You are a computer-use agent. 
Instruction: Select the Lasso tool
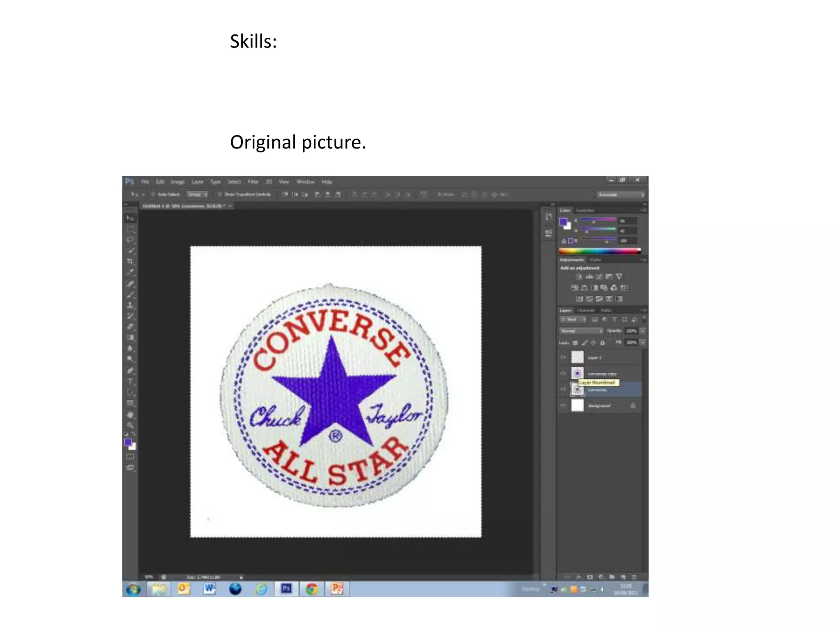130,240
